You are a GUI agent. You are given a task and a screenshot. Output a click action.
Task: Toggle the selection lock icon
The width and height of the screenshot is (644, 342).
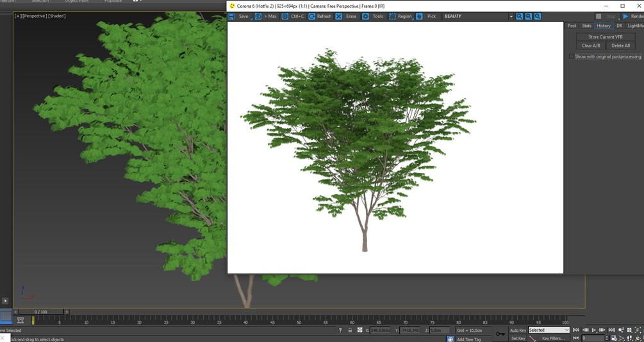(350, 330)
